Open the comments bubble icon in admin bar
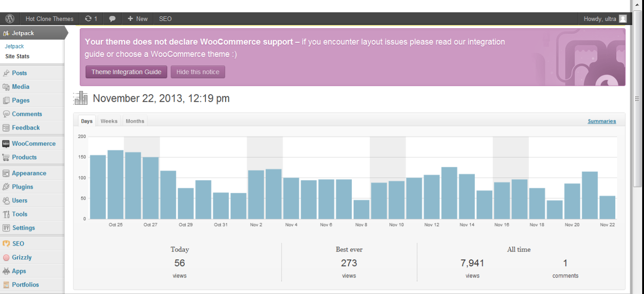 pyautogui.click(x=112, y=19)
